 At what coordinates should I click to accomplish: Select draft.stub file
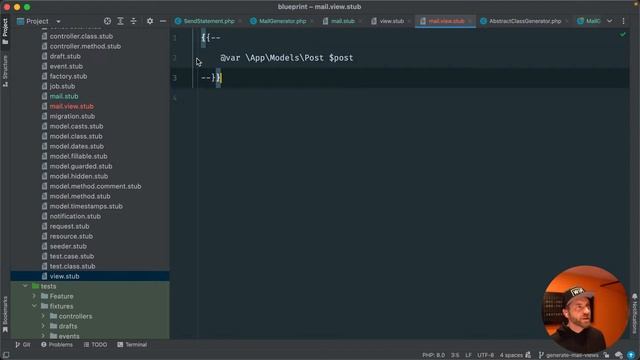pyautogui.click(x=65, y=56)
